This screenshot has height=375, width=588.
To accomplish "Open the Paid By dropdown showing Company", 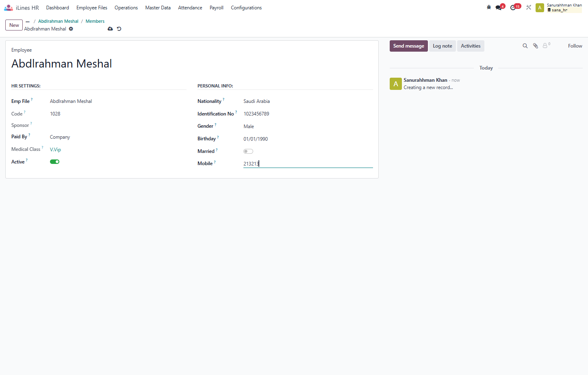I will [118, 137].
